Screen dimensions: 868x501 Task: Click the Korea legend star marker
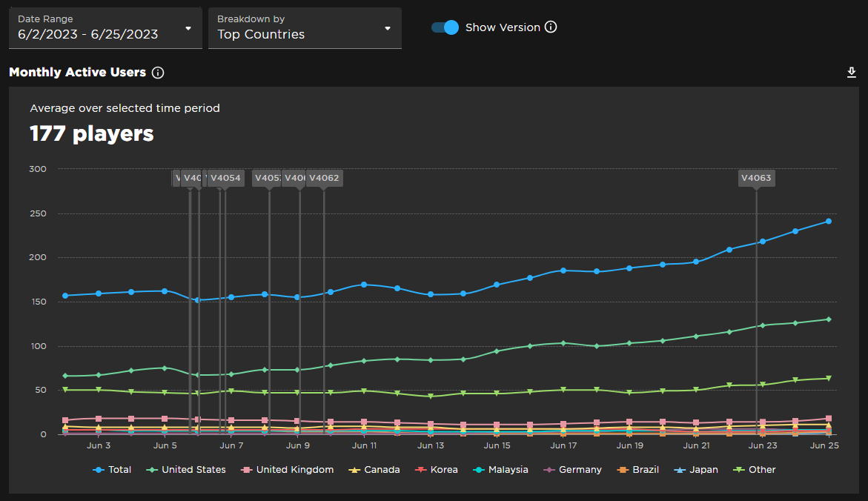coord(420,469)
